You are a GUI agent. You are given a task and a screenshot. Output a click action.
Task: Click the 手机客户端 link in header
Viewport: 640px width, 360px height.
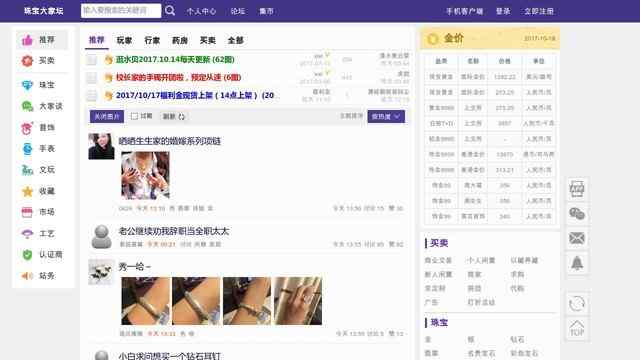pyautogui.click(x=464, y=11)
